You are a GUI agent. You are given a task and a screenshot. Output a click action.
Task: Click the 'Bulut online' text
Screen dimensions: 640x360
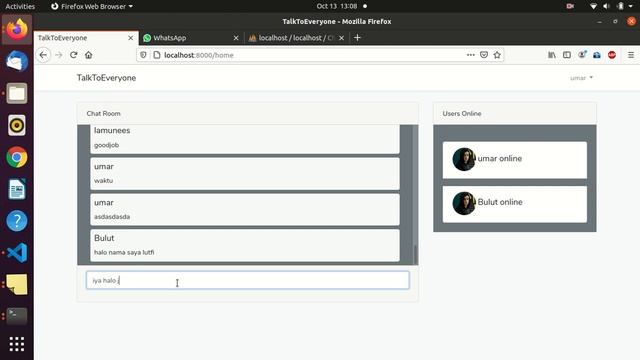pyautogui.click(x=500, y=202)
